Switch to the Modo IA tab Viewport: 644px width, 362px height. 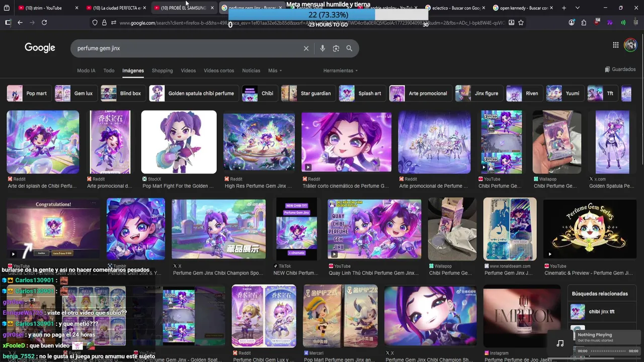point(86,71)
